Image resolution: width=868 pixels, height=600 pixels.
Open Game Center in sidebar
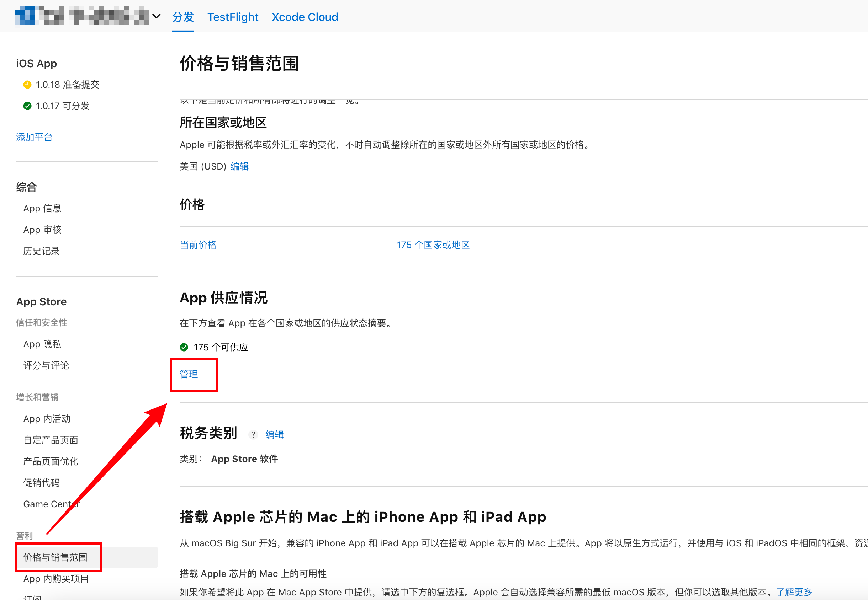[x=52, y=504]
